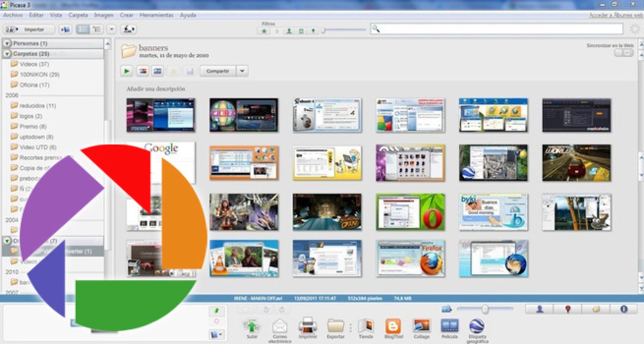
Task: Open the Archivo menu
Action: tap(13, 15)
